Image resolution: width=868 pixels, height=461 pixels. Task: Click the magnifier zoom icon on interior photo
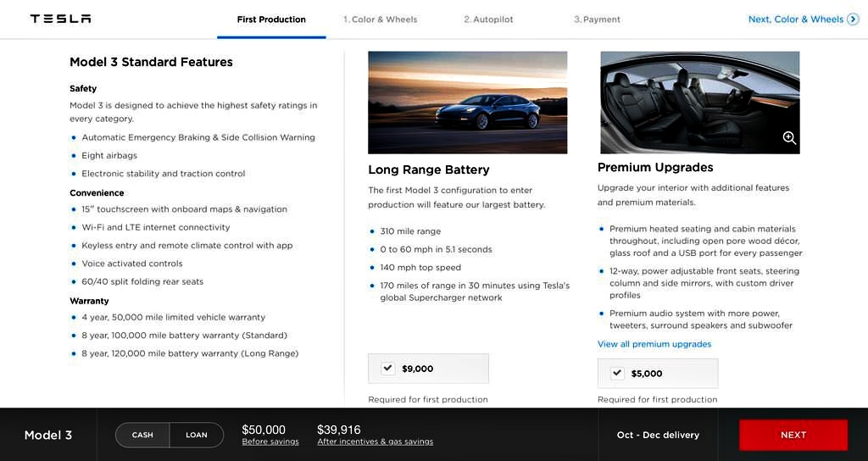click(x=789, y=138)
